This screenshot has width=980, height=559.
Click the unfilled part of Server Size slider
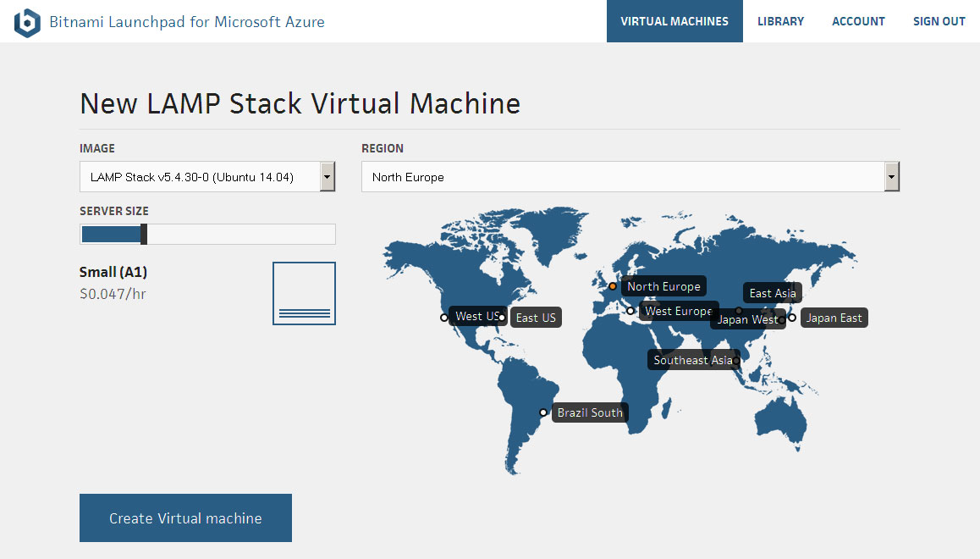click(x=241, y=234)
